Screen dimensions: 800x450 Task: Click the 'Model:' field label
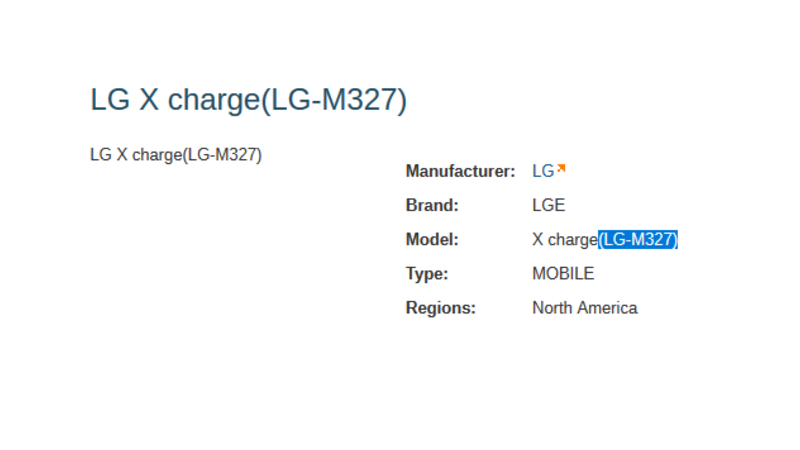pyautogui.click(x=432, y=239)
